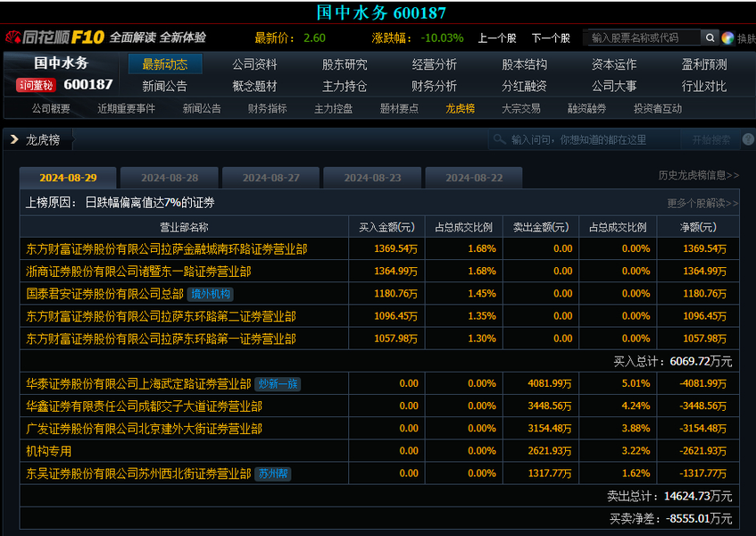The width and height of the screenshot is (756, 536).
Task: Open 东方财富证券拉萨东环路第一证券营业部 link
Action: coord(161,339)
